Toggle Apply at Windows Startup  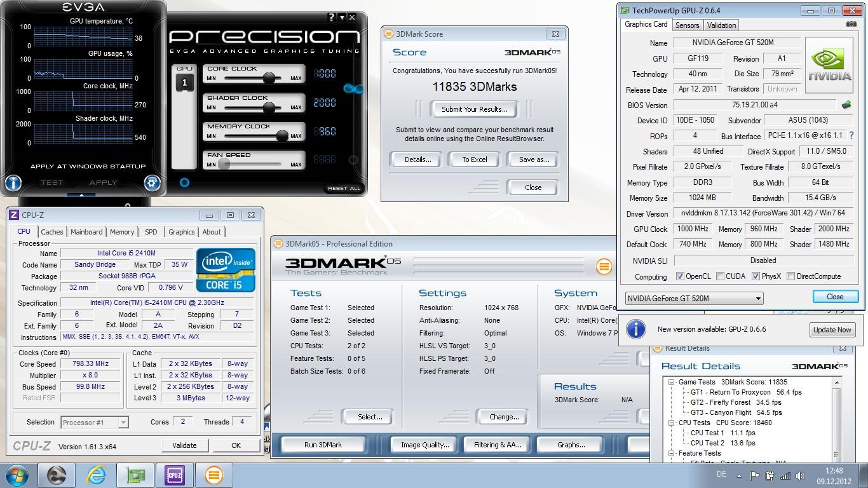[x=88, y=166]
